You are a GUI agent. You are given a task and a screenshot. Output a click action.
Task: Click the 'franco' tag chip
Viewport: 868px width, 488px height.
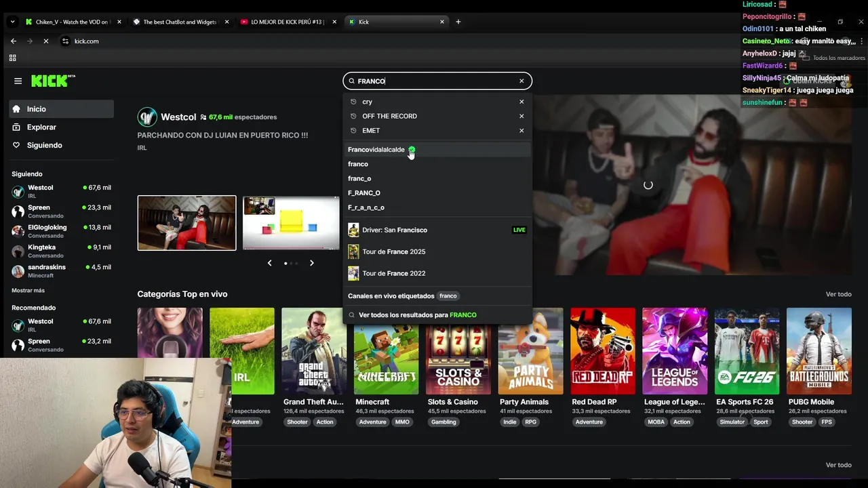click(x=448, y=296)
